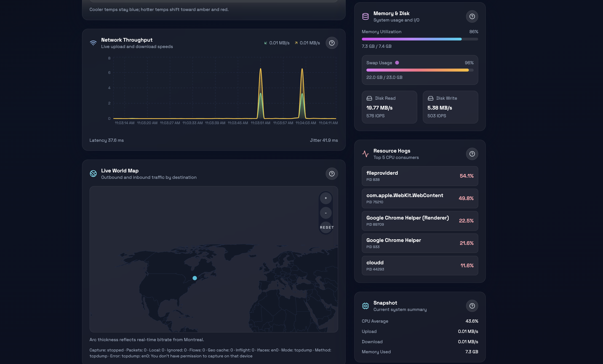Viewport: 603px width, 364px height.
Task: Click the Memory & Disk database icon
Action: (365, 16)
